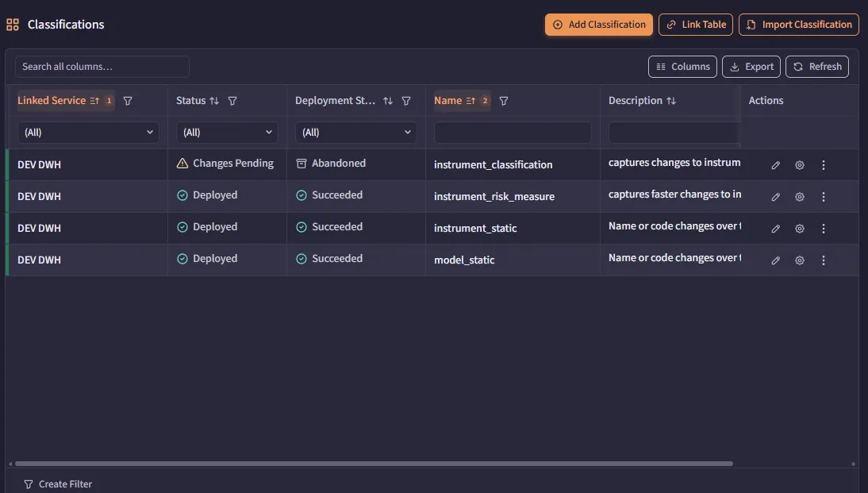Open more options for instrument_classification

point(823,165)
